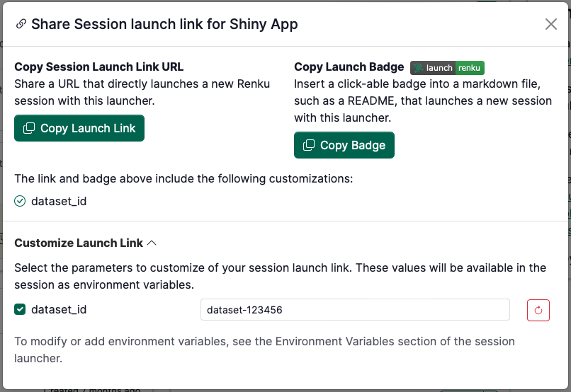Click the Copy Session Launch Link URL heading
This screenshot has width=571, height=392.
click(98, 67)
